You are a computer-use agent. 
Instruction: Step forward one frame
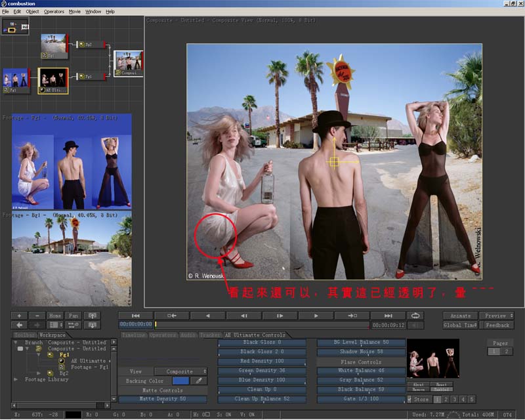point(280,316)
